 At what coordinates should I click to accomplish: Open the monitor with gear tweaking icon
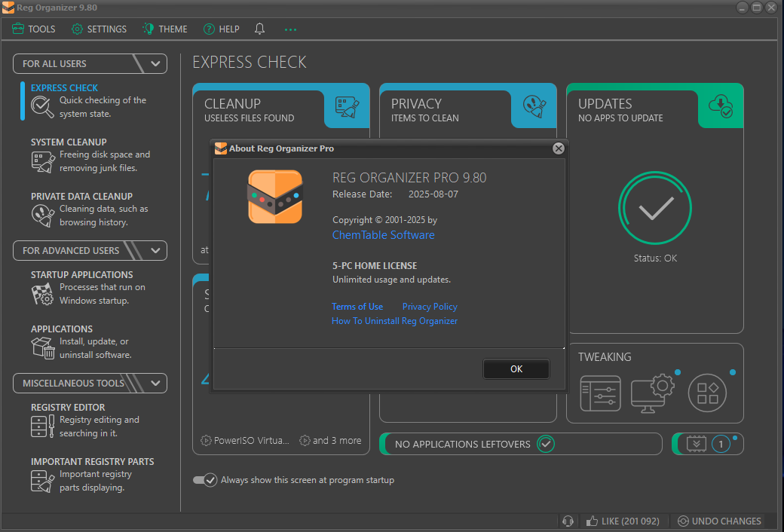click(653, 393)
